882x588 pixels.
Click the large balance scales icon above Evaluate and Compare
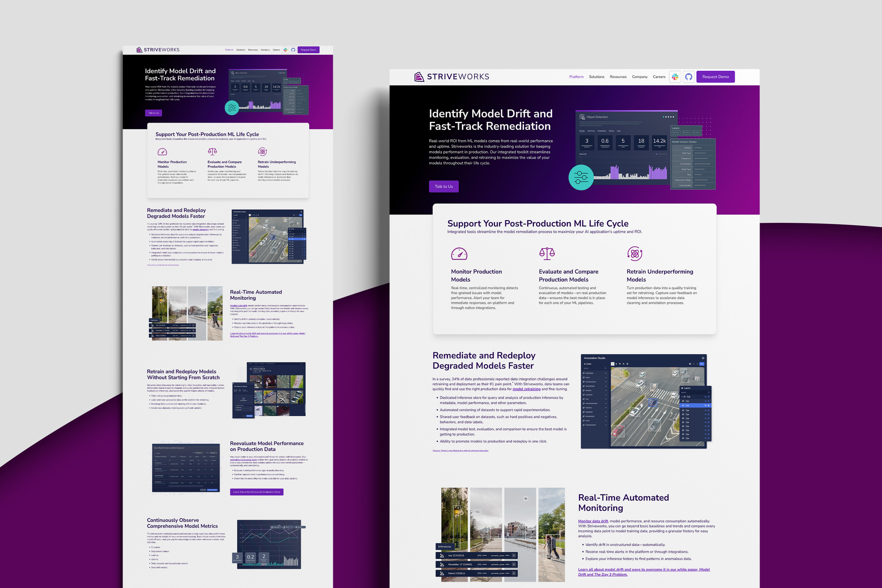tap(547, 253)
